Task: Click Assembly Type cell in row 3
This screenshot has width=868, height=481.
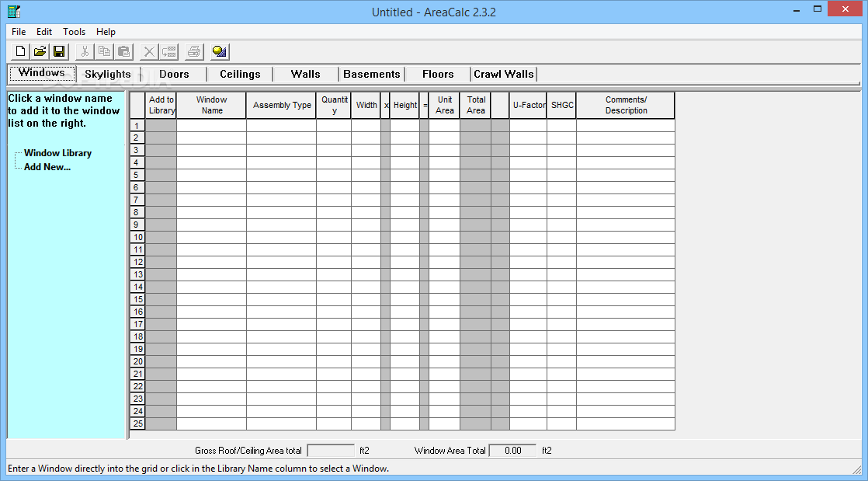Action: pos(282,150)
